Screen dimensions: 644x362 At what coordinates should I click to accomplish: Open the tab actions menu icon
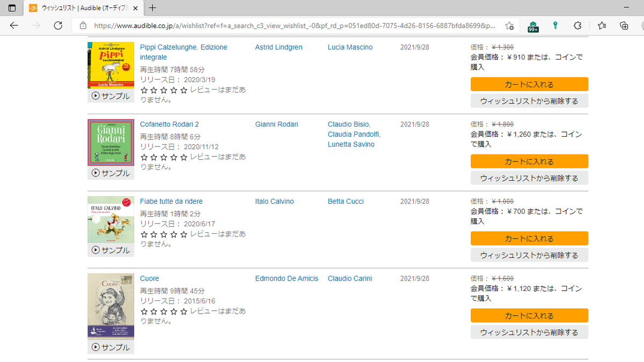tap(12, 8)
